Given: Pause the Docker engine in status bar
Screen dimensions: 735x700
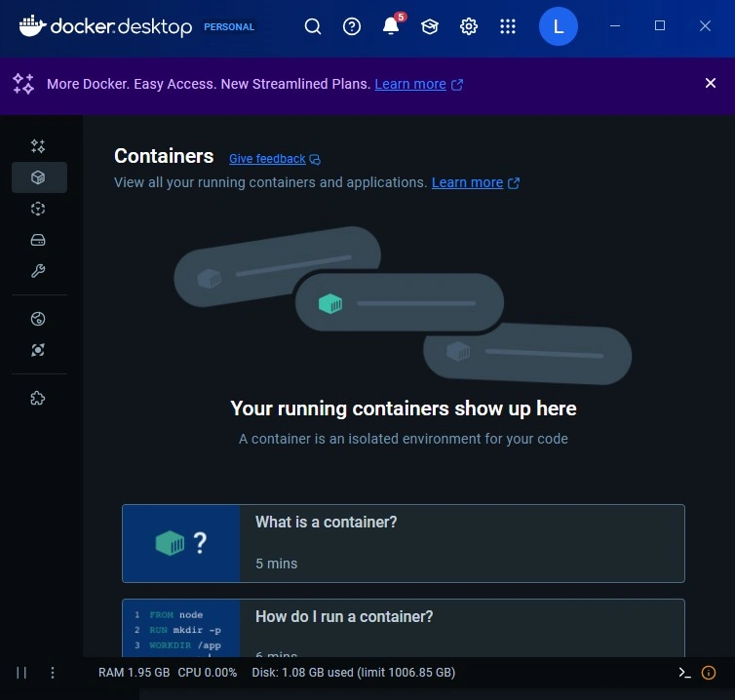Looking at the screenshot, I should click(21, 673).
